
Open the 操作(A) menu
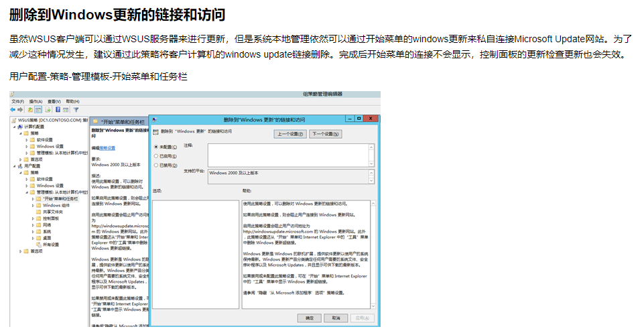point(36,101)
